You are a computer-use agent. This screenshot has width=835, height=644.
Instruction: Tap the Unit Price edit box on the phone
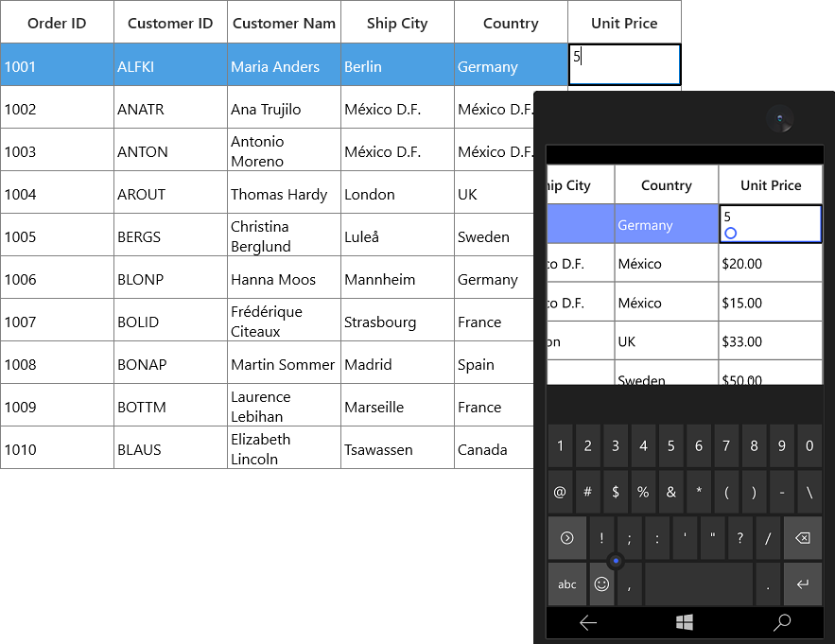[x=771, y=224]
